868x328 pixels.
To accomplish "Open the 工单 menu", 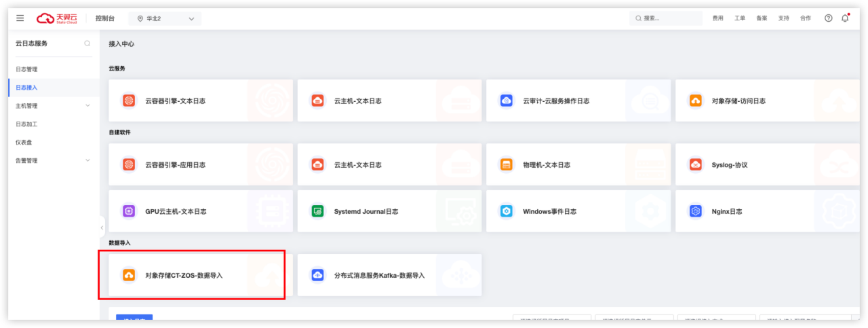I will [740, 18].
